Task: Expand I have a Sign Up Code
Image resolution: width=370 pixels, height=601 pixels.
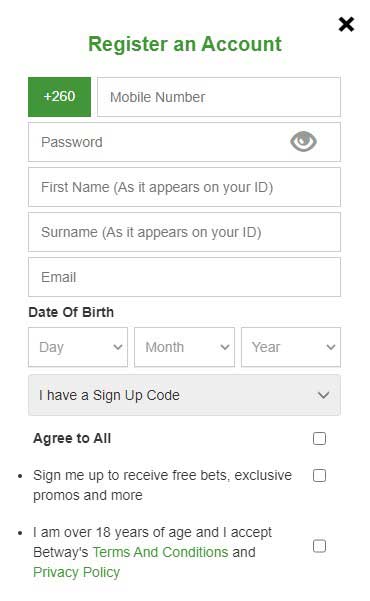Action: click(x=184, y=395)
